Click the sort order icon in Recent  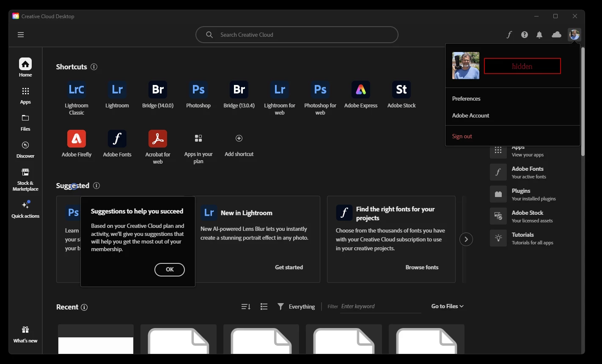(246, 307)
